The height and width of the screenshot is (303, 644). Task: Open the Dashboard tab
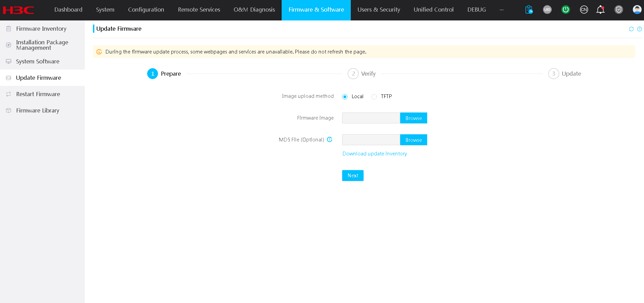coord(68,10)
